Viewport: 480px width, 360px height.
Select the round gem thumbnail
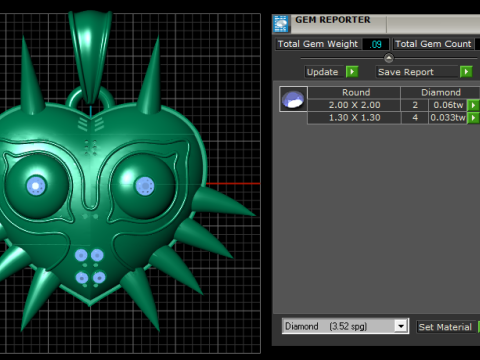pyautogui.click(x=293, y=99)
